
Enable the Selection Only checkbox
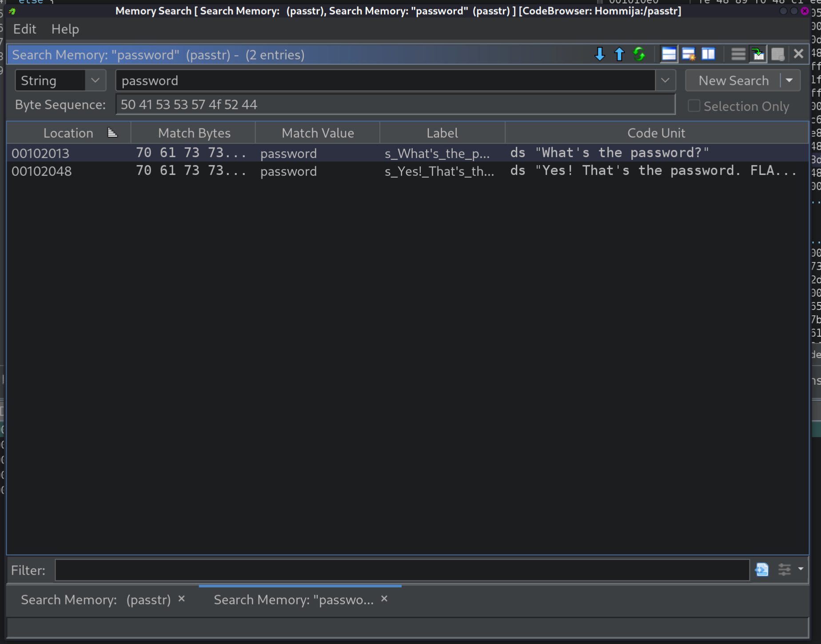coord(693,106)
